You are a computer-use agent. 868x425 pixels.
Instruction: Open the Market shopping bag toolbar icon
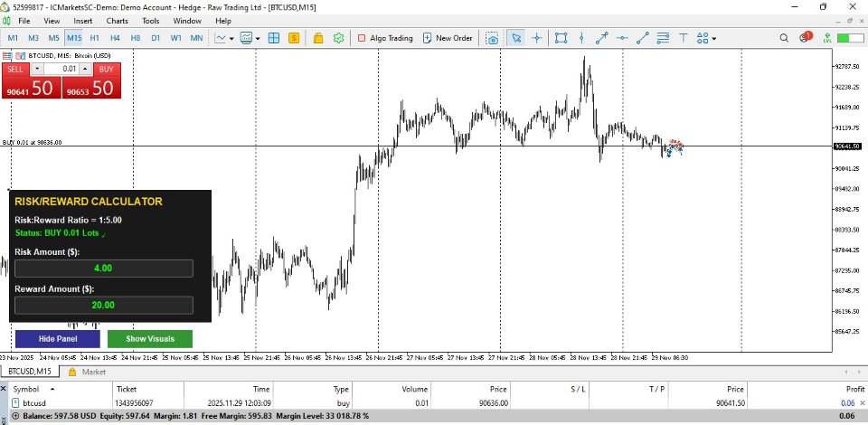318,38
